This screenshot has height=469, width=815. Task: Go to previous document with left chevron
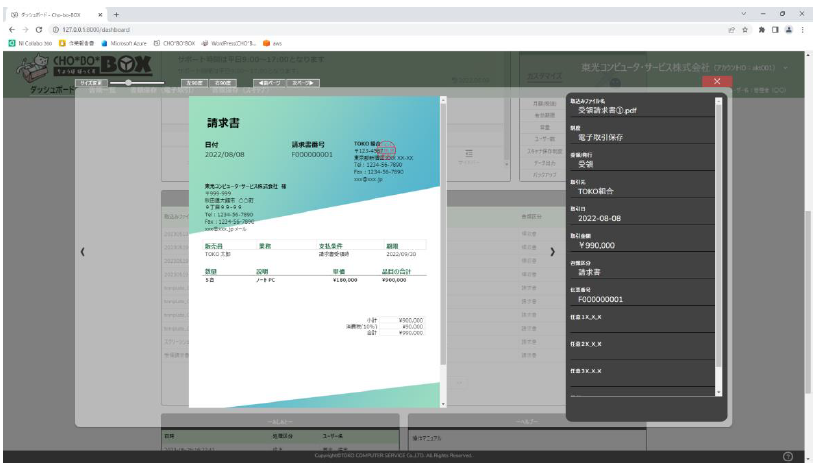click(x=83, y=251)
